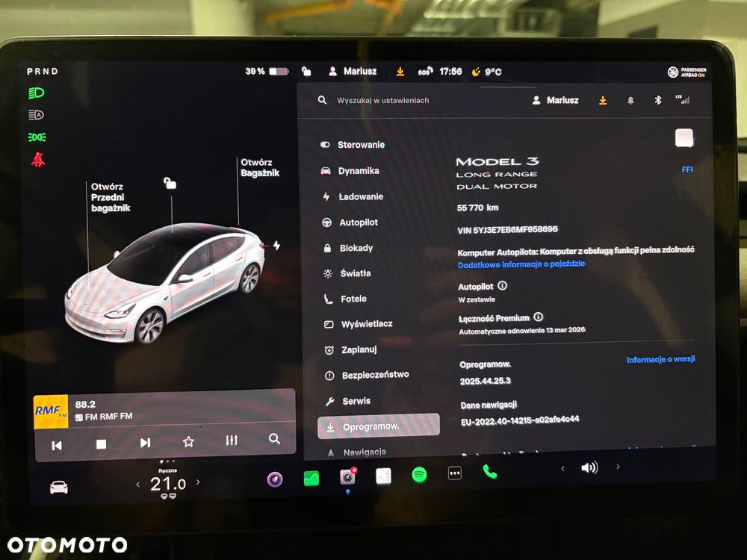Screen dimensions: 747x560
Task: Open the Światła settings menu
Action: coord(347,273)
